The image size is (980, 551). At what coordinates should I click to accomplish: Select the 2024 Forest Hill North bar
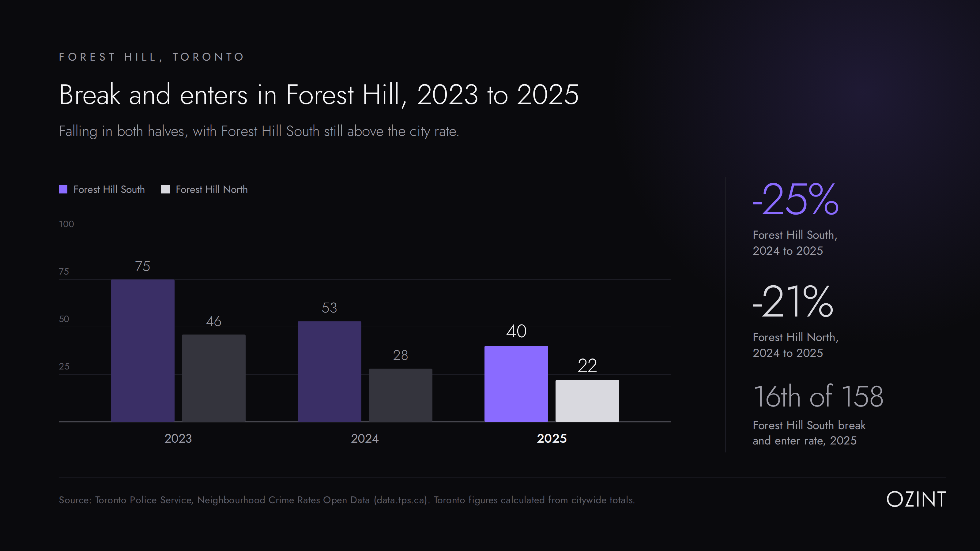(400, 395)
